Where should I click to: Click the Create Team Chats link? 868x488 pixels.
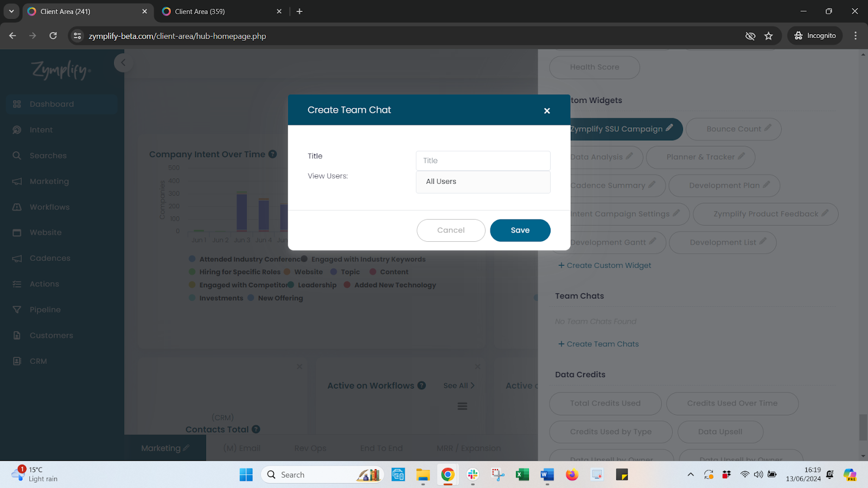(598, 343)
